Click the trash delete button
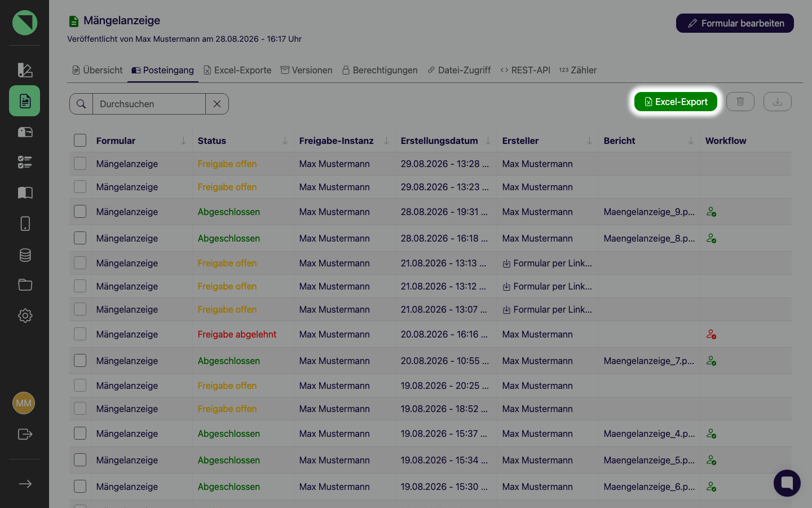 pyautogui.click(x=740, y=102)
